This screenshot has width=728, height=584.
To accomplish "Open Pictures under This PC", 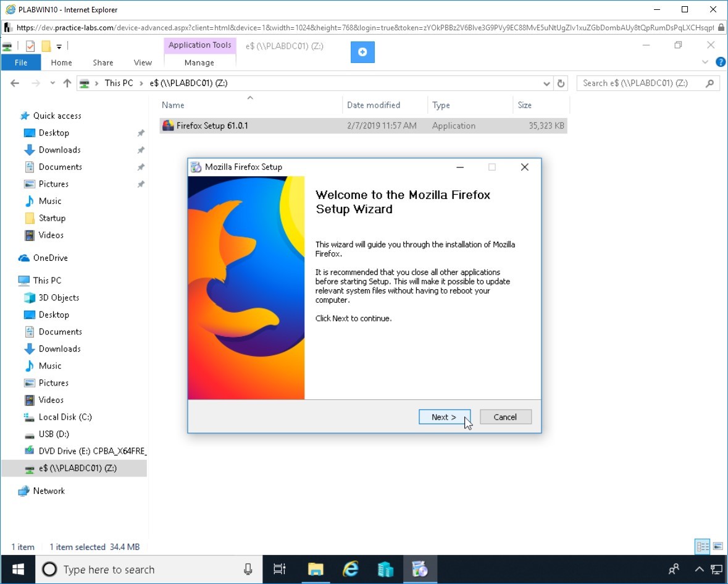I will (x=53, y=383).
